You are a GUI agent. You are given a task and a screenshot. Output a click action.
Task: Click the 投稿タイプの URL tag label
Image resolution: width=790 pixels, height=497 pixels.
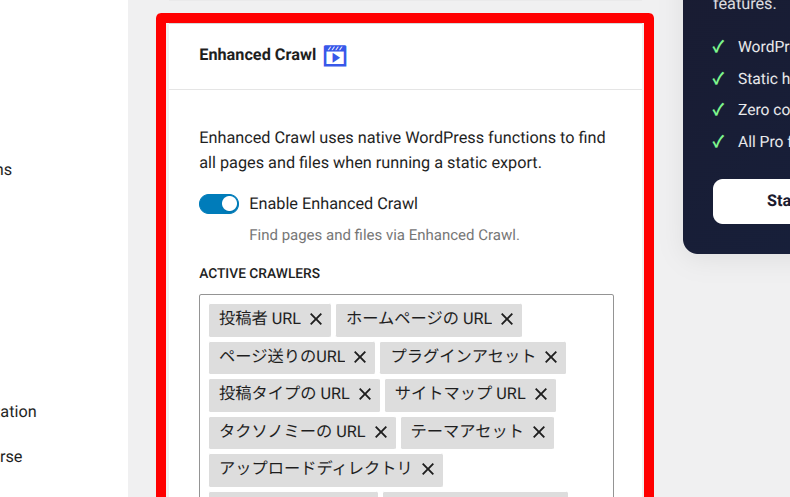284,394
